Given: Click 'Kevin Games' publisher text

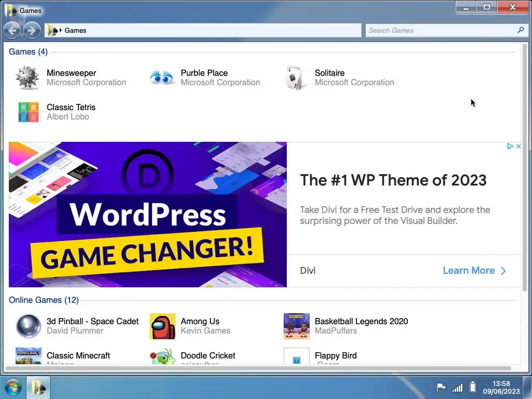Looking at the screenshot, I should tap(206, 331).
